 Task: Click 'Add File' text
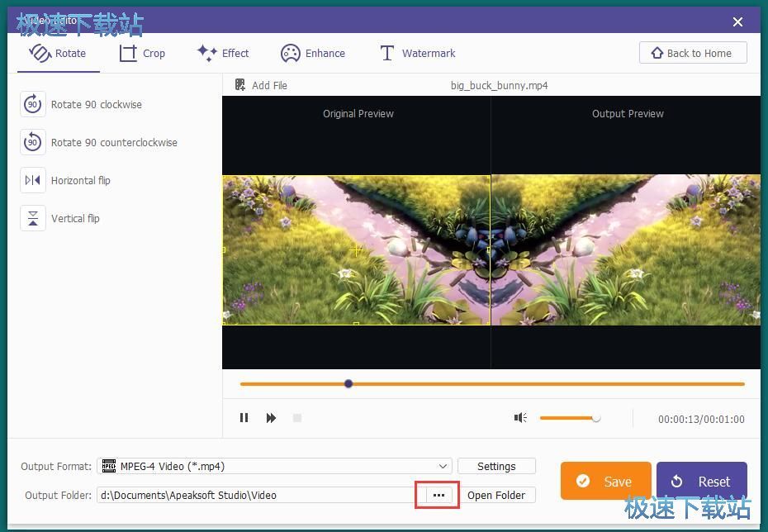click(x=269, y=85)
